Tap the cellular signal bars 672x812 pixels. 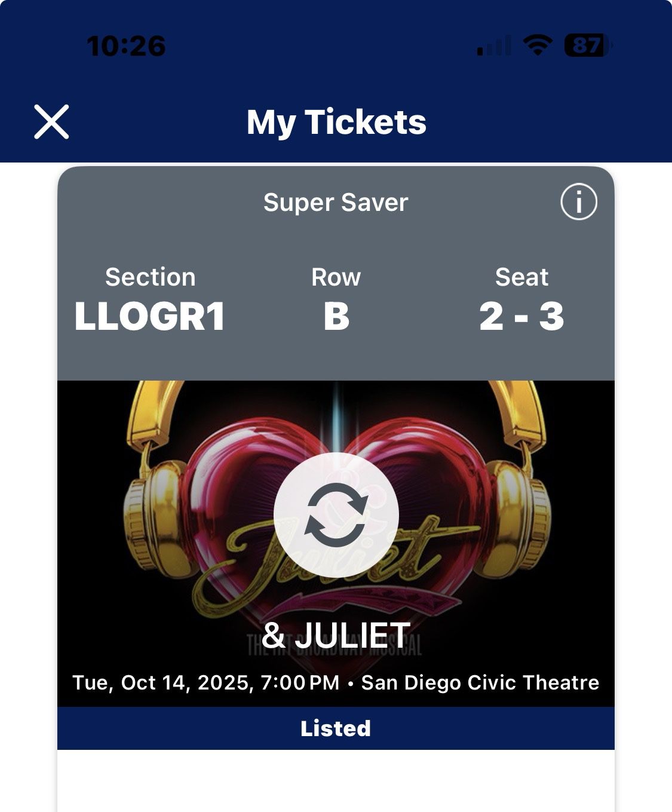coord(493,45)
